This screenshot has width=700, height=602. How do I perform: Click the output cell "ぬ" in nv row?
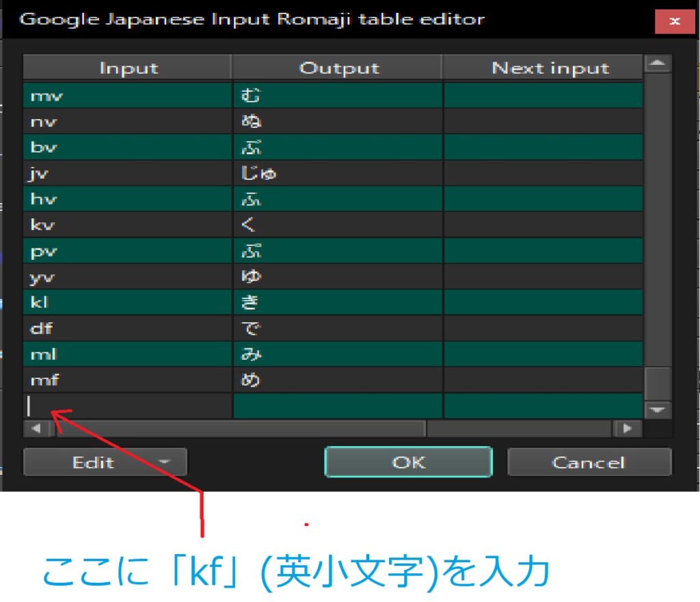click(338, 121)
